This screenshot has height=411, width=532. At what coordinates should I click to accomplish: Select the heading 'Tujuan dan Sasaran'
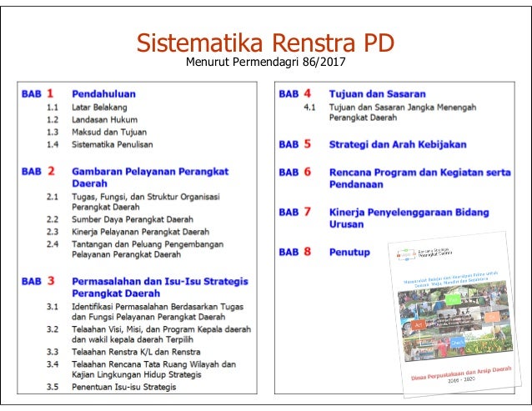(x=377, y=94)
